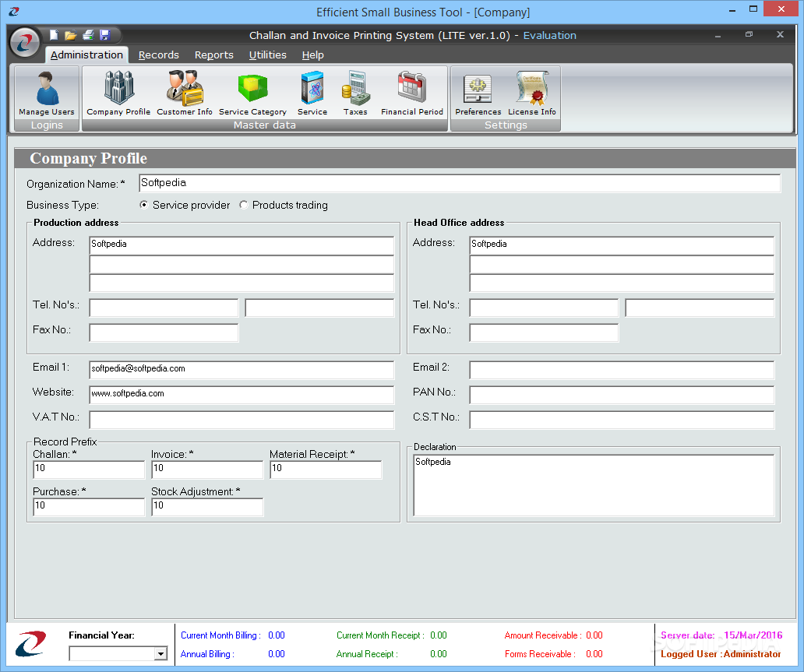Click the new document icon in quick toolbar
Screen dimensions: 804x672
click(54, 35)
